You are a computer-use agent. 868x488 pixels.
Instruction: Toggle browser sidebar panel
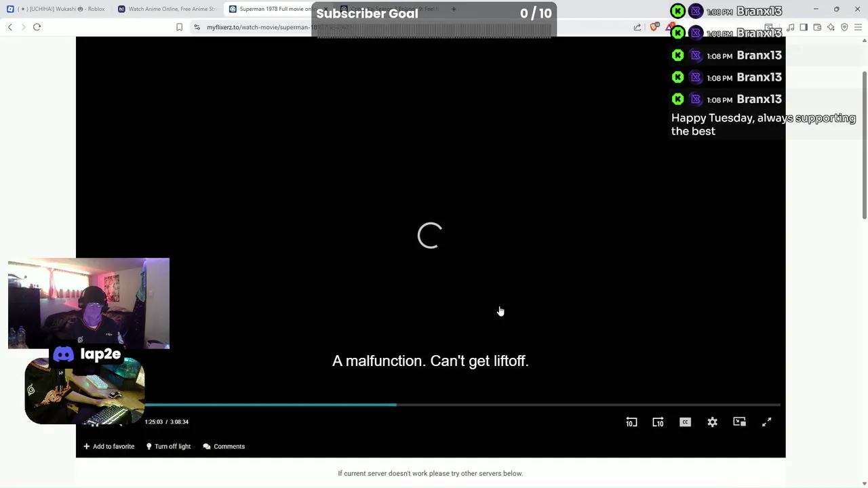pos(804,27)
